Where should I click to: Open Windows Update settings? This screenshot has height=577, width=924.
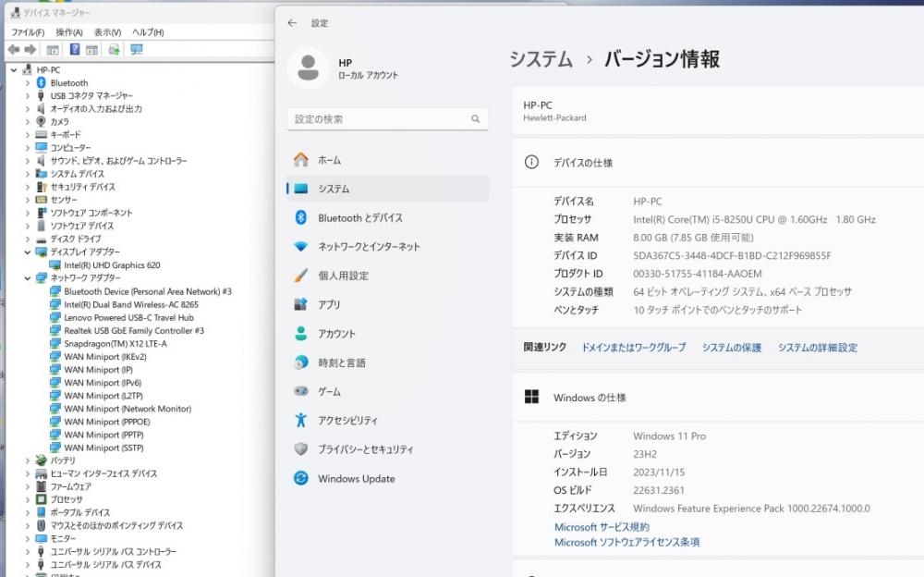(x=388, y=478)
